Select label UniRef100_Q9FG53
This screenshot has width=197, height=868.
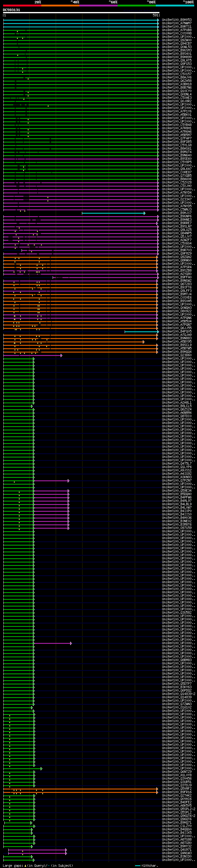pos(177,64)
